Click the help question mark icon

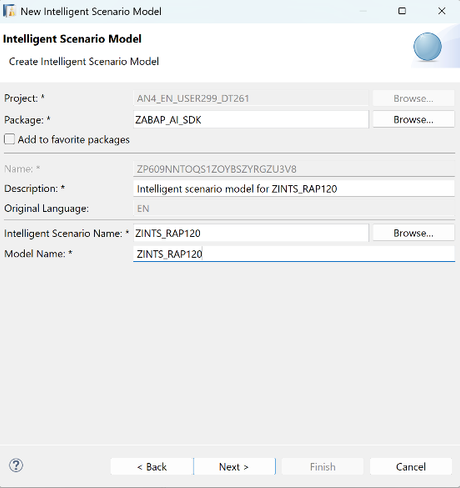(x=16, y=465)
